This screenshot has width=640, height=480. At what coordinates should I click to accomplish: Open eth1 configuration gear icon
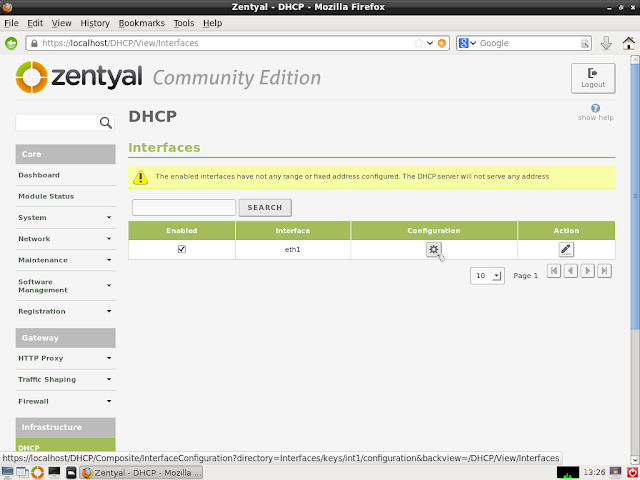[x=433, y=249]
